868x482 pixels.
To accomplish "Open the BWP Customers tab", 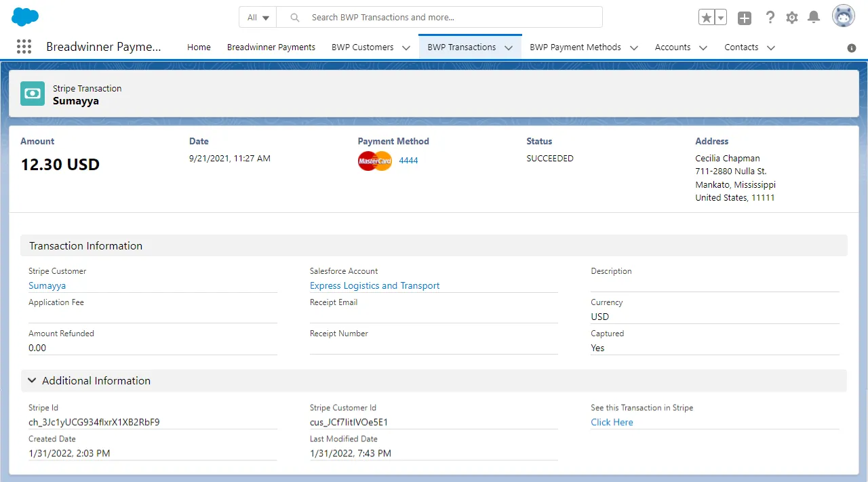I will point(363,47).
